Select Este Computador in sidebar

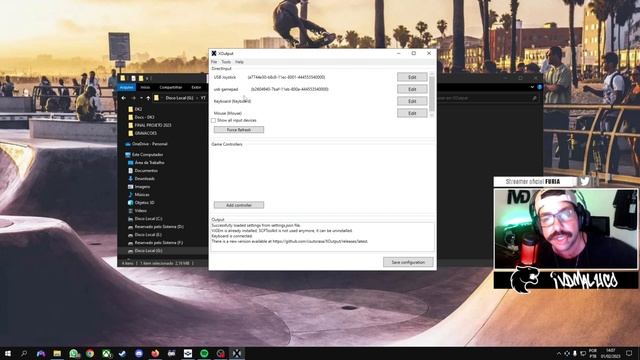click(x=147, y=155)
